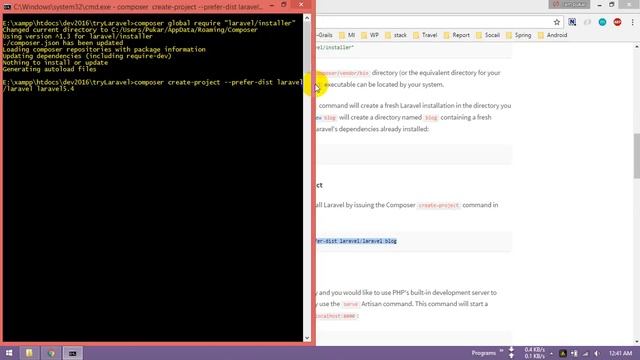This screenshot has height=360, width=640.
Task: Switch to Chrome in the taskbar
Action: (51, 353)
